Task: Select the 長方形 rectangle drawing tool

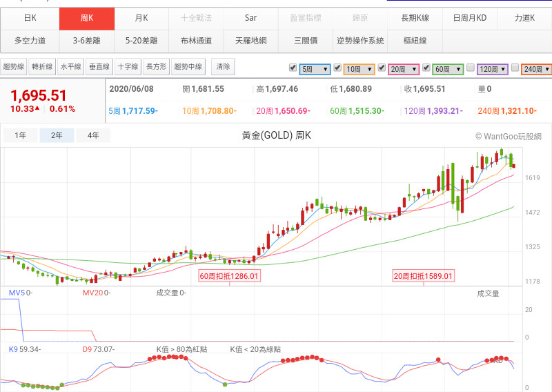Action: (155, 67)
